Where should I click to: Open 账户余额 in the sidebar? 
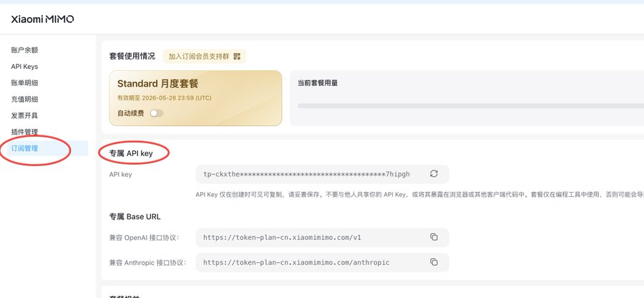coord(24,50)
